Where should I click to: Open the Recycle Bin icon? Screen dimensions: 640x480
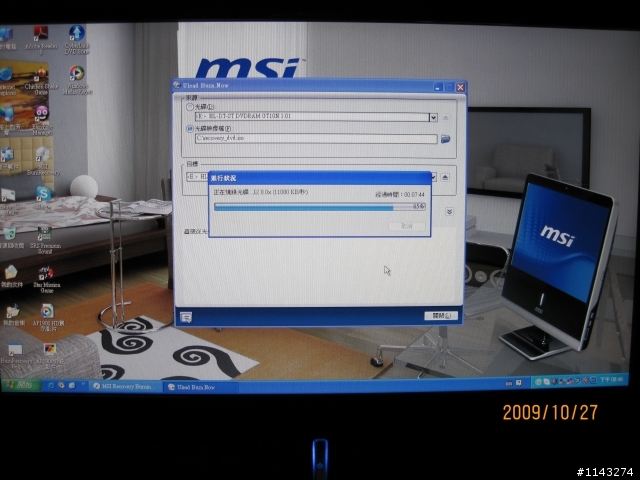[x=10, y=238]
